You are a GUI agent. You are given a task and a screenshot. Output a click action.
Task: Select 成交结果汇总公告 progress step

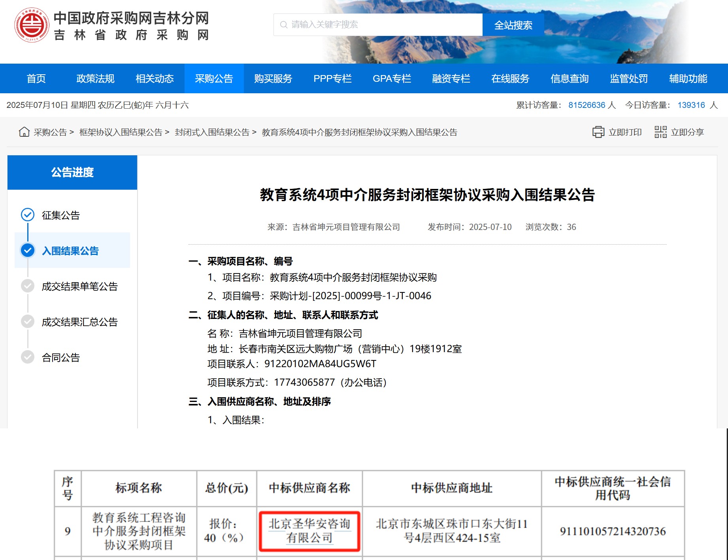click(72, 322)
